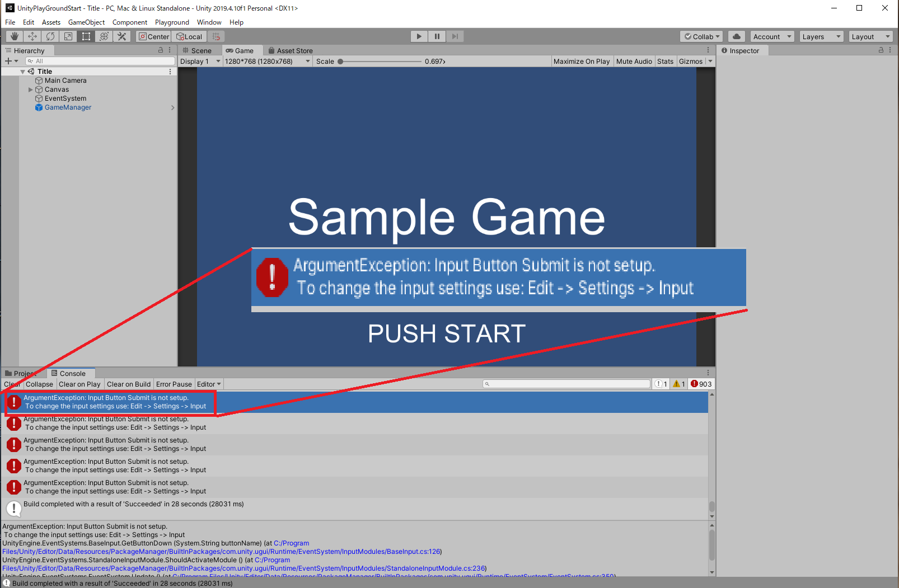Open the Playground menu
Image resolution: width=899 pixels, height=588 pixels.
pyautogui.click(x=172, y=22)
